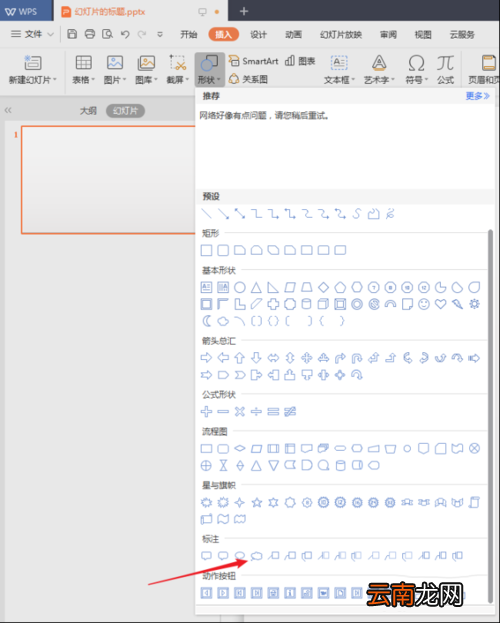Switch to the 视图 ribbon tab

pos(423,35)
